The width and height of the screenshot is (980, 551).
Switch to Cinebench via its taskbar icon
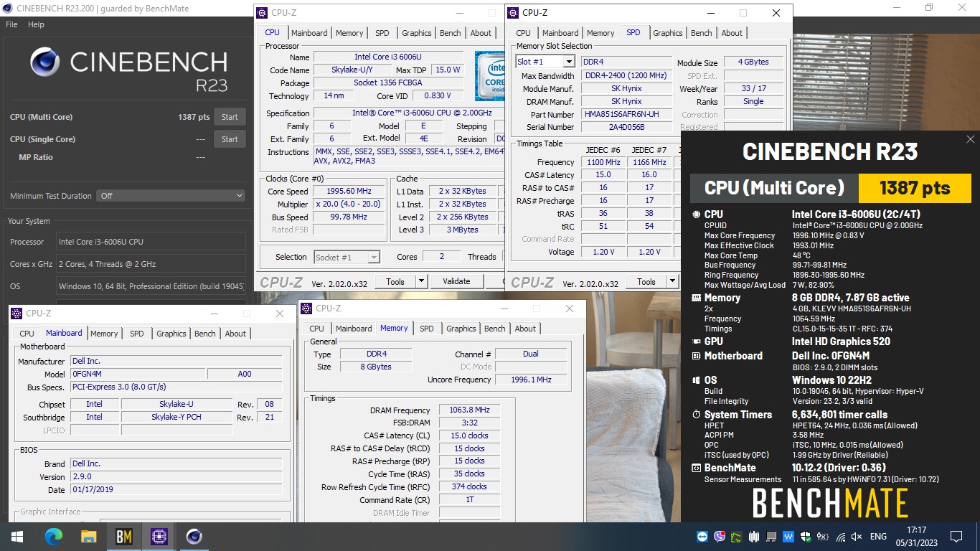194,536
